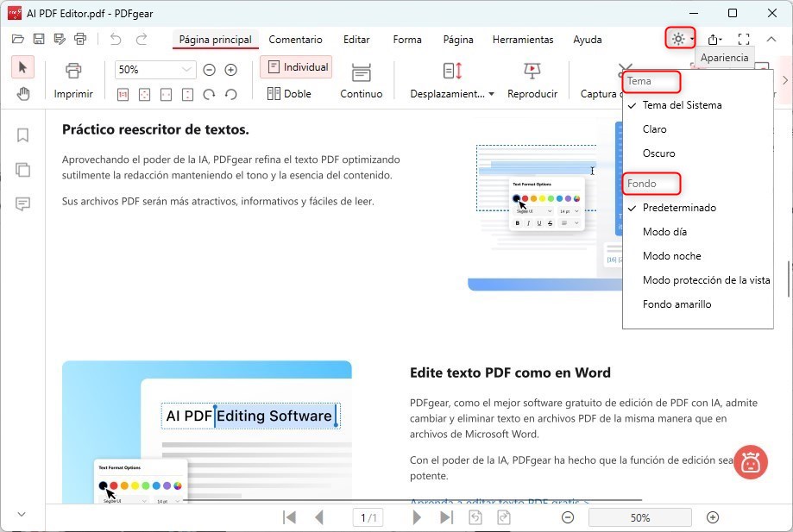Rotate page counterclockwise

tap(231, 95)
